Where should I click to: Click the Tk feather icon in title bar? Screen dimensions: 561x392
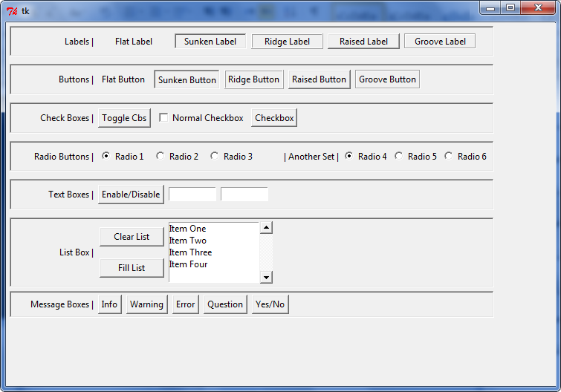tap(12, 10)
